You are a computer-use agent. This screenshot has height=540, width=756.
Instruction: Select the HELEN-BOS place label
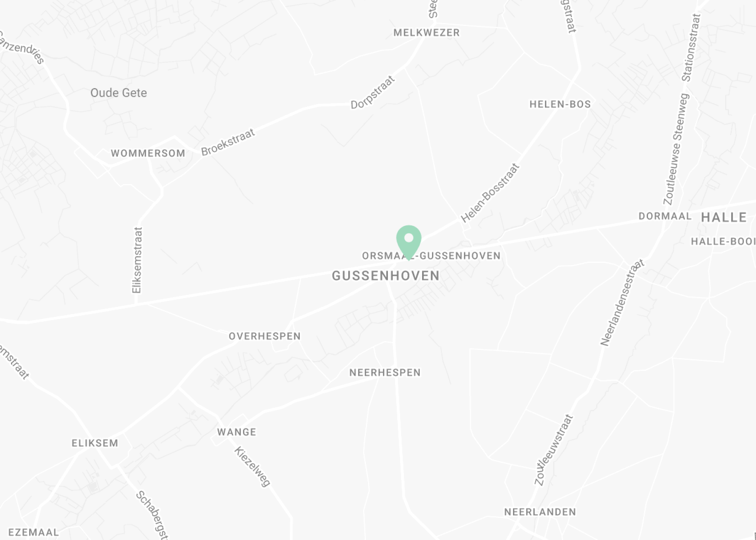pyautogui.click(x=560, y=104)
